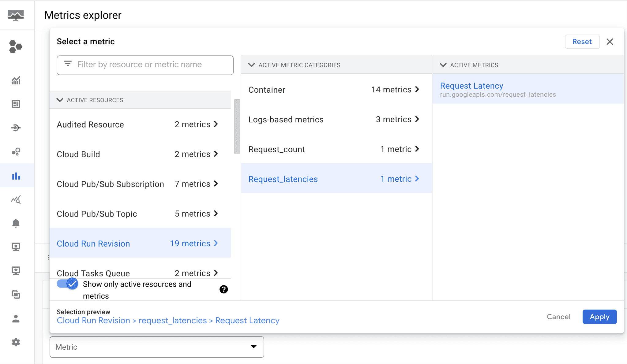627x364 pixels.
Task: Click the help question-mark icon near the toggle
Action: [x=224, y=289]
